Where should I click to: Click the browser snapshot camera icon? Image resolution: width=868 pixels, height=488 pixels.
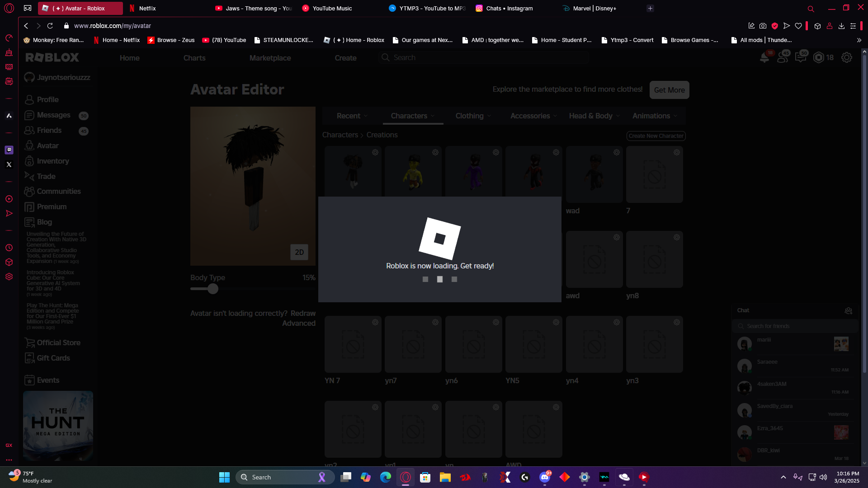coord(763,26)
